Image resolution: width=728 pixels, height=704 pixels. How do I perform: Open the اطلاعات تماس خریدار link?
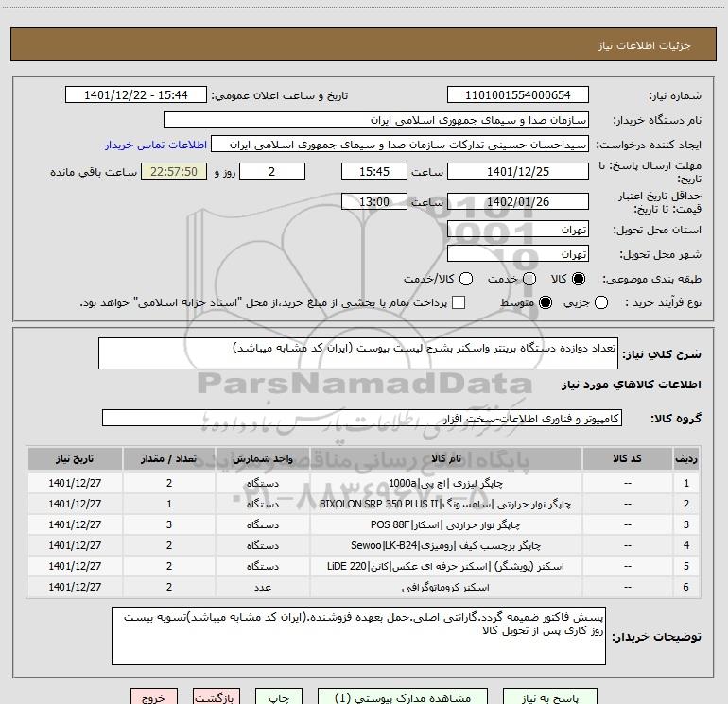[156, 145]
